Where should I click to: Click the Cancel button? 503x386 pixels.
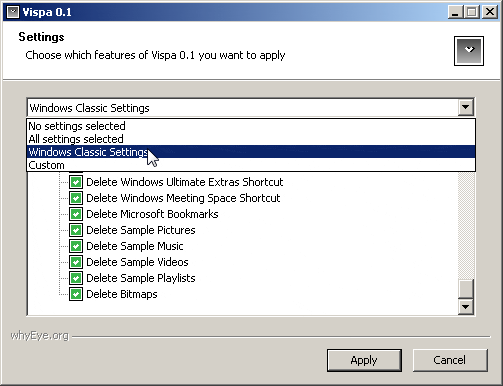pyautogui.click(x=450, y=360)
